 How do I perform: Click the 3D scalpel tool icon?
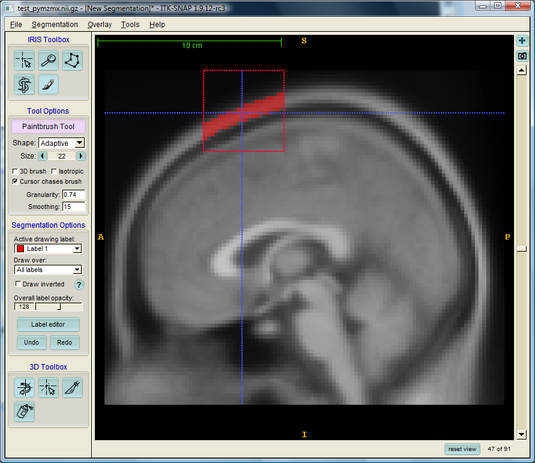(72, 388)
